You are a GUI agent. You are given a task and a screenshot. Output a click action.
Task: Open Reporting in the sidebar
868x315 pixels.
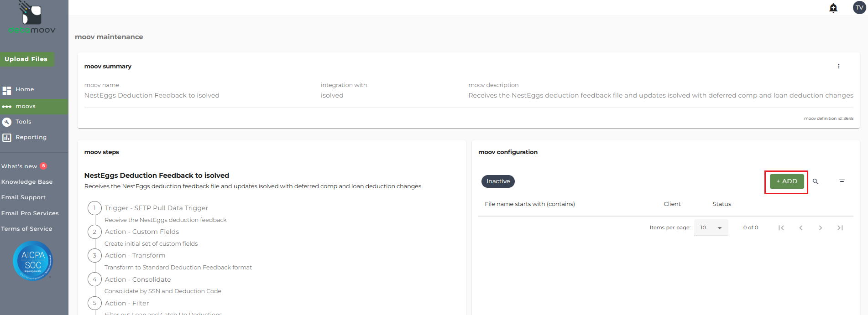(31, 137)
